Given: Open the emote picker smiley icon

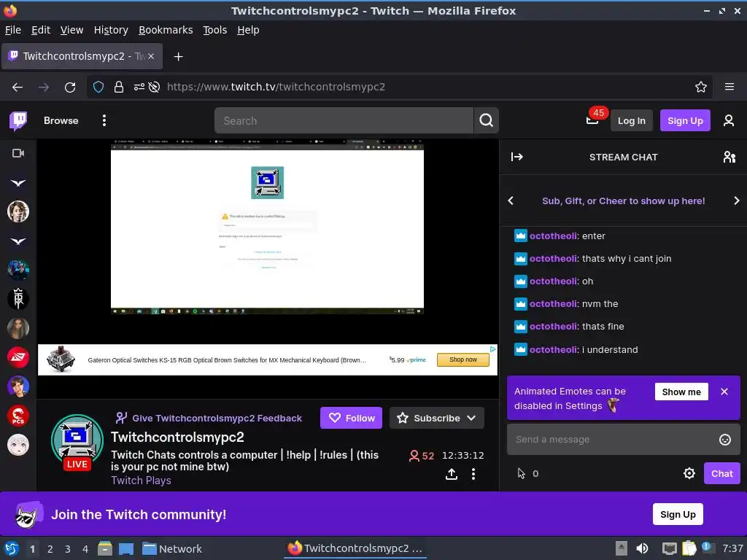Looking at the screenshot, I should pos(724,440).
